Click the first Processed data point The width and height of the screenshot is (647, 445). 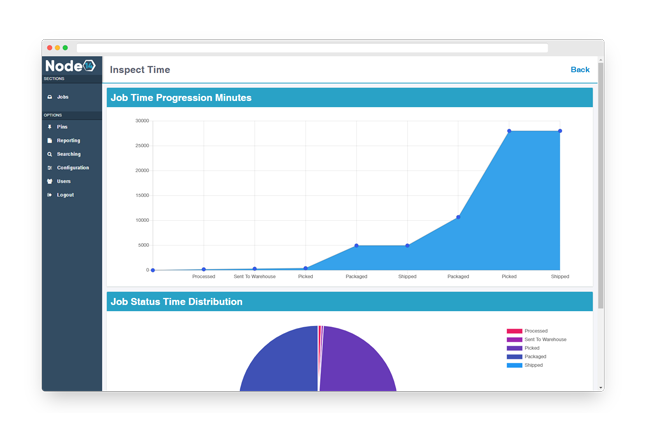coord(204,269)
